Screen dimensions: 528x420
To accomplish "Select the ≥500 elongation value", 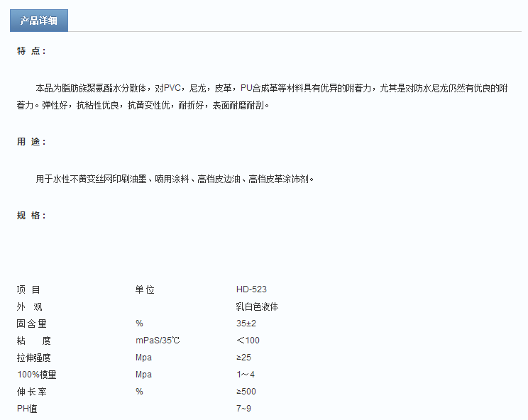I will (x=246, y=392).
